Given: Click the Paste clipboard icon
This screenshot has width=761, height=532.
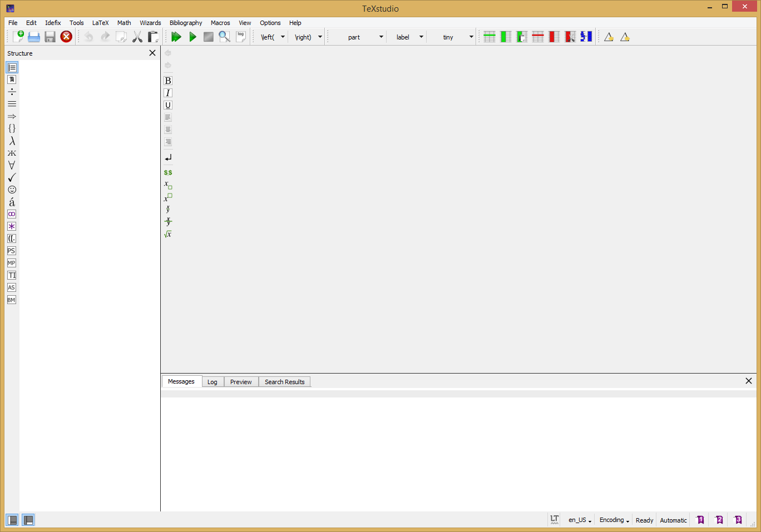Looking at the screenshot, I should [x=153, y=37].
